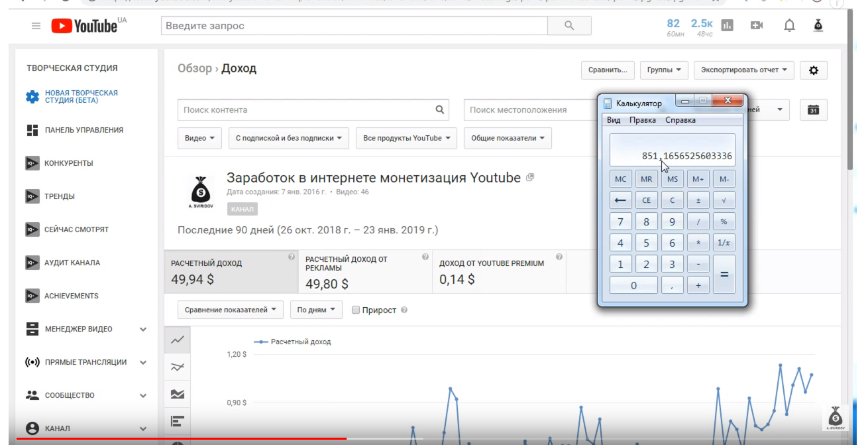Select the РАСЧЕТНЫЙ ДОХОД 49,94 $ tab
Image resolution: width=868 pixels, height=445 pixels.
231,272
